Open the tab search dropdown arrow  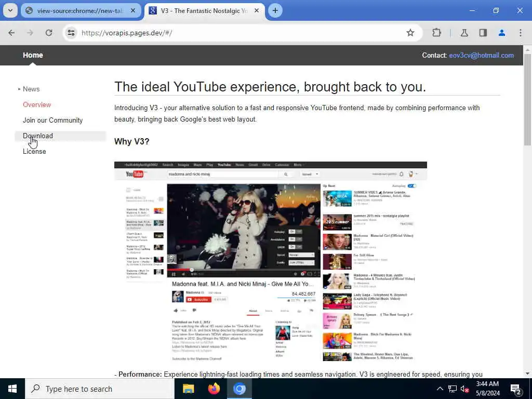[x=10, y=10]
